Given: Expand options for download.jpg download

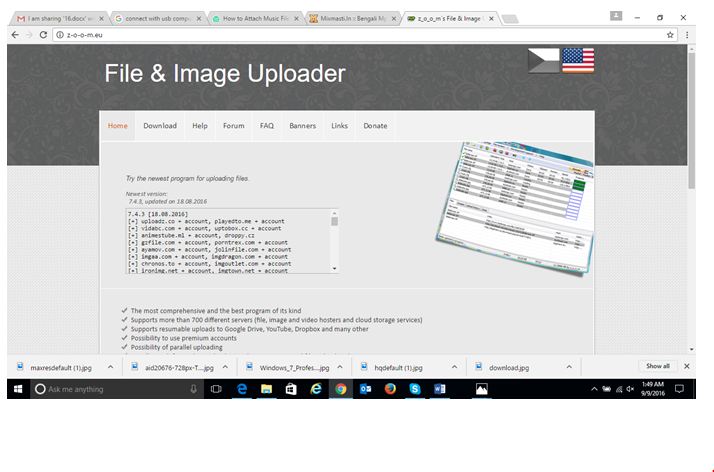Looking at the screenshot, I should click(569, 367).
